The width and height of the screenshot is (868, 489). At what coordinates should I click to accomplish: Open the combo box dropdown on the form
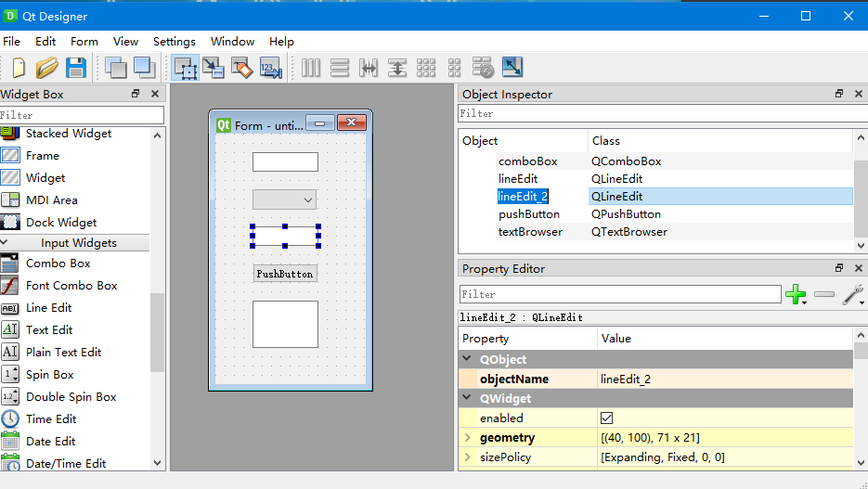(308, 199)
